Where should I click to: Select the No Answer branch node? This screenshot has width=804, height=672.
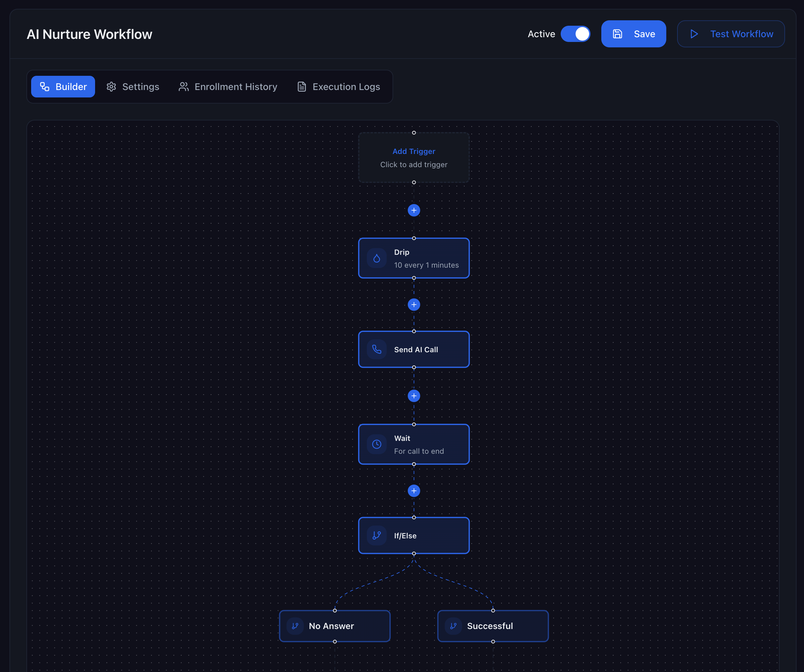tap(335, 626)
